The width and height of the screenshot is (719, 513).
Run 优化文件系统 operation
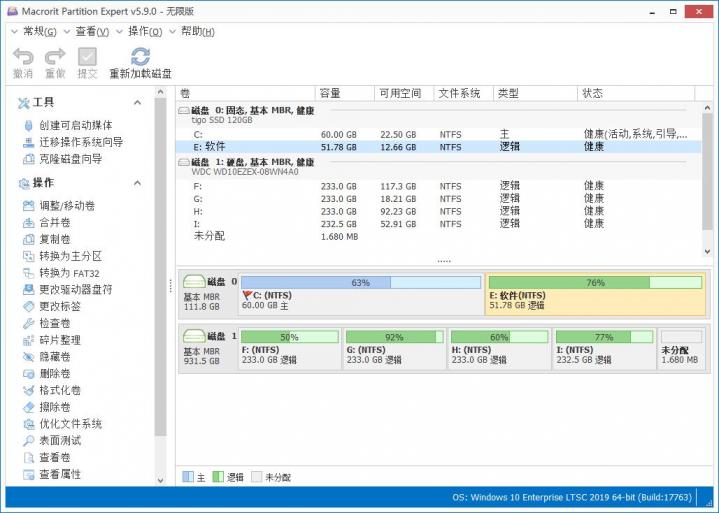pos(62,424)
